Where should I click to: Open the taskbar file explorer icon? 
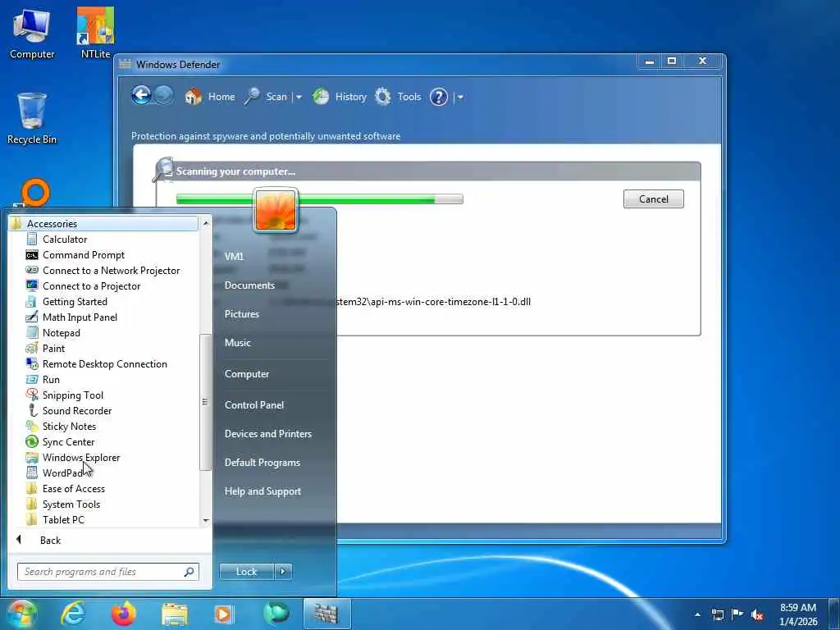tap(175, 614)
